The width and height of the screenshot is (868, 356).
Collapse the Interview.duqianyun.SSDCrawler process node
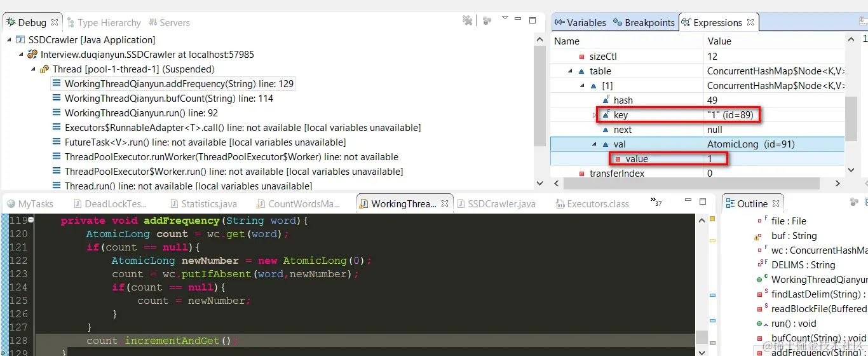(x=21, y=55)
